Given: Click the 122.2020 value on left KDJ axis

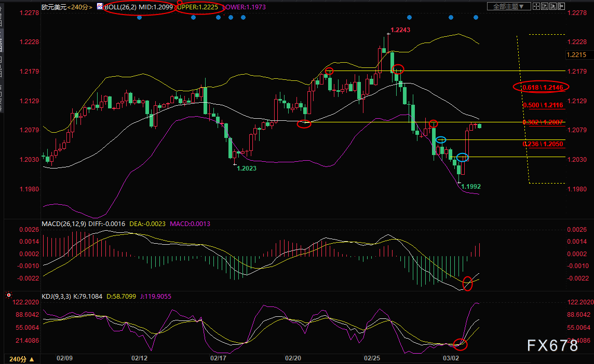Looking at the screenshot, I should (26, 302).
